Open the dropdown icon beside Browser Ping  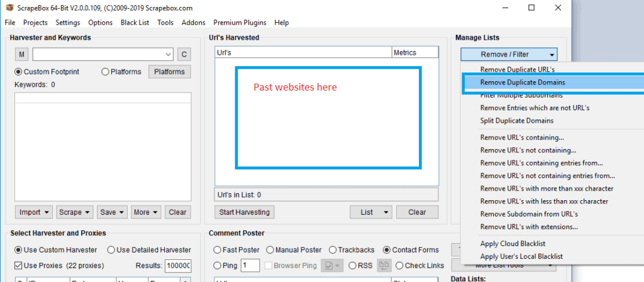(332, 266)
